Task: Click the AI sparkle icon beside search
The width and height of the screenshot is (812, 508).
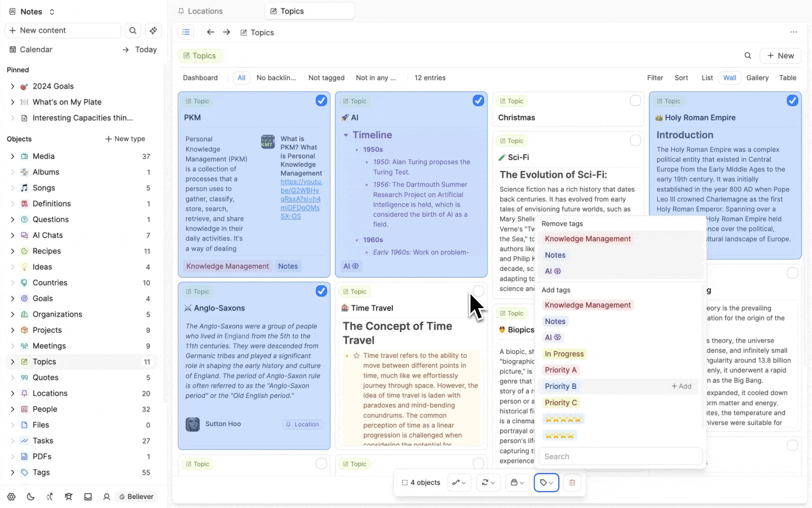Action: 153,31
